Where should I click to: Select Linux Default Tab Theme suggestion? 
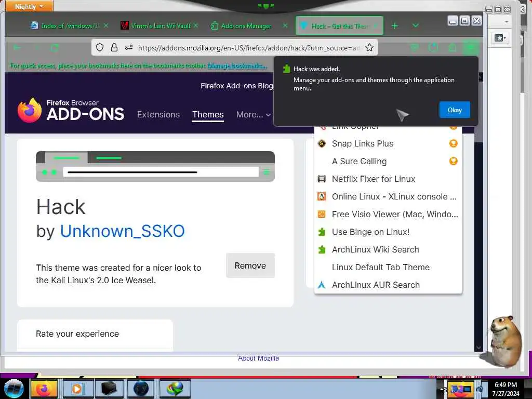[x=388, y=267]
